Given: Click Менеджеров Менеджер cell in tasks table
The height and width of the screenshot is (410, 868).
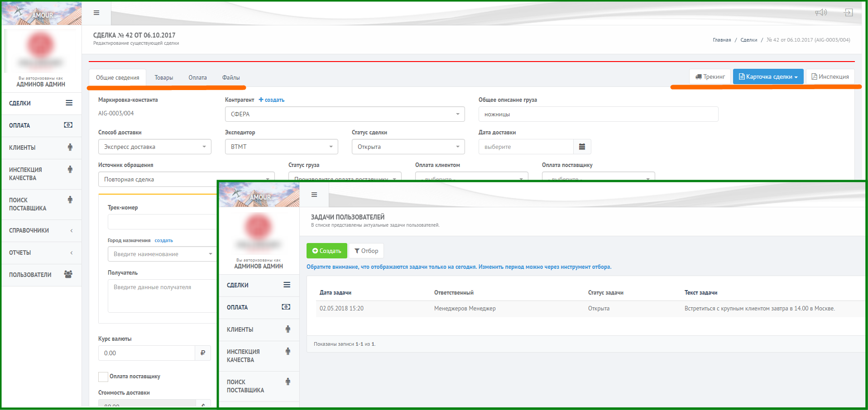Looking at the screenshot, I should [x=465, y=309].
